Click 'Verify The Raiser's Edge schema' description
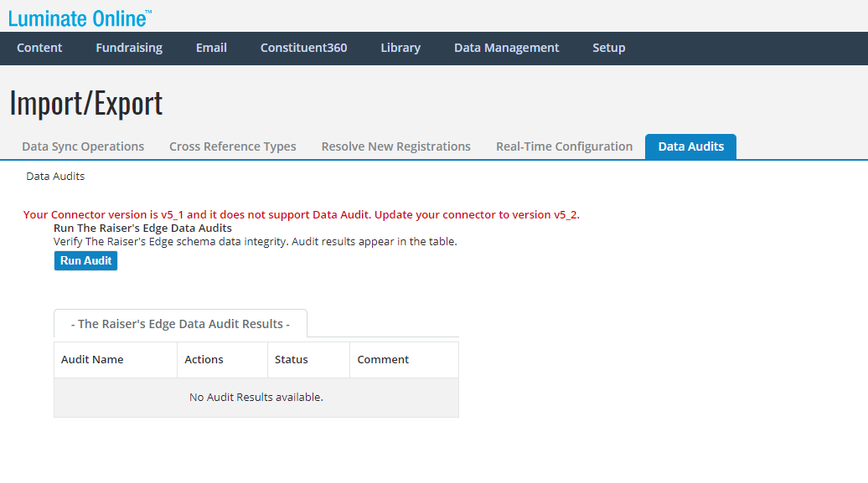Image resolution: width=868 pixels, height=483 pixels. click(256, 242)
